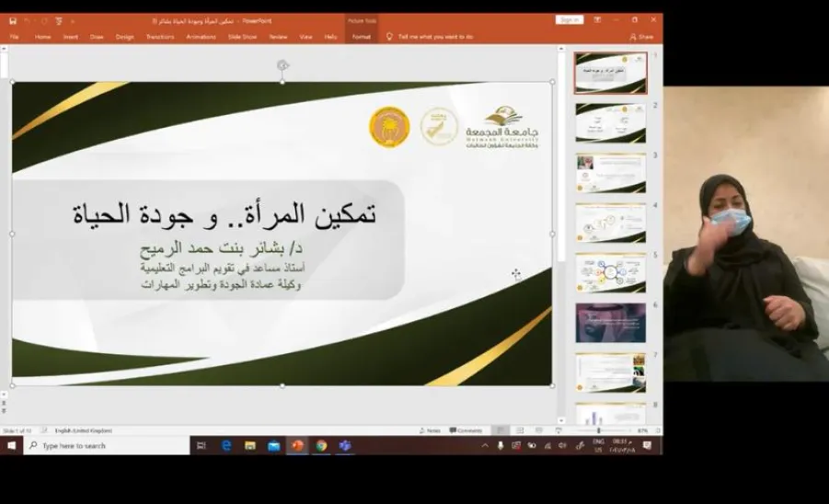Switch to the Insert ribbon tab

71,37
